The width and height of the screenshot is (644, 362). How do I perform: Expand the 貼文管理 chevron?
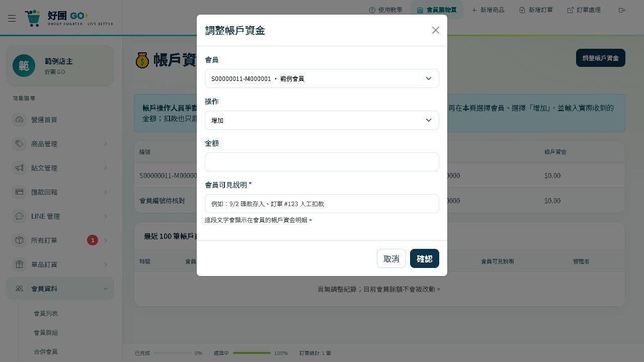[106, 168]
